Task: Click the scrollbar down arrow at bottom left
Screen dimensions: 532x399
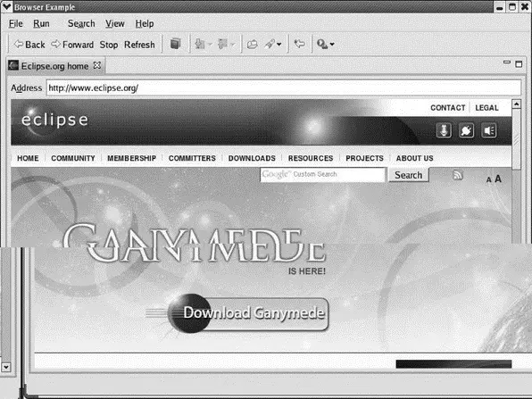Action: (x=6, y=367)
